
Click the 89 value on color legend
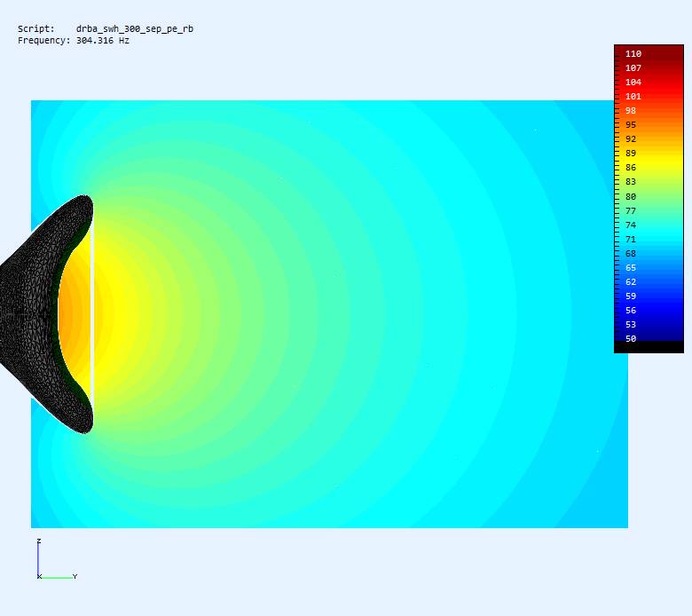coord(631,154)
